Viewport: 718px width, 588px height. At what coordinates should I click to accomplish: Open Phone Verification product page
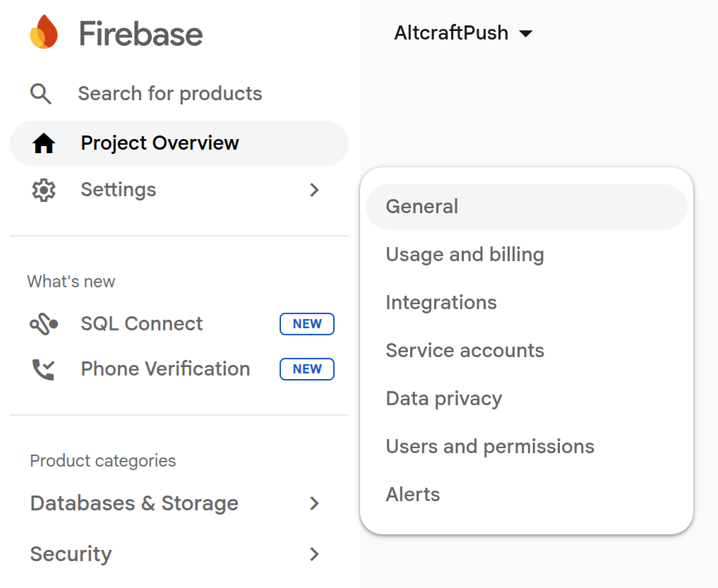(x=165, y=369)
